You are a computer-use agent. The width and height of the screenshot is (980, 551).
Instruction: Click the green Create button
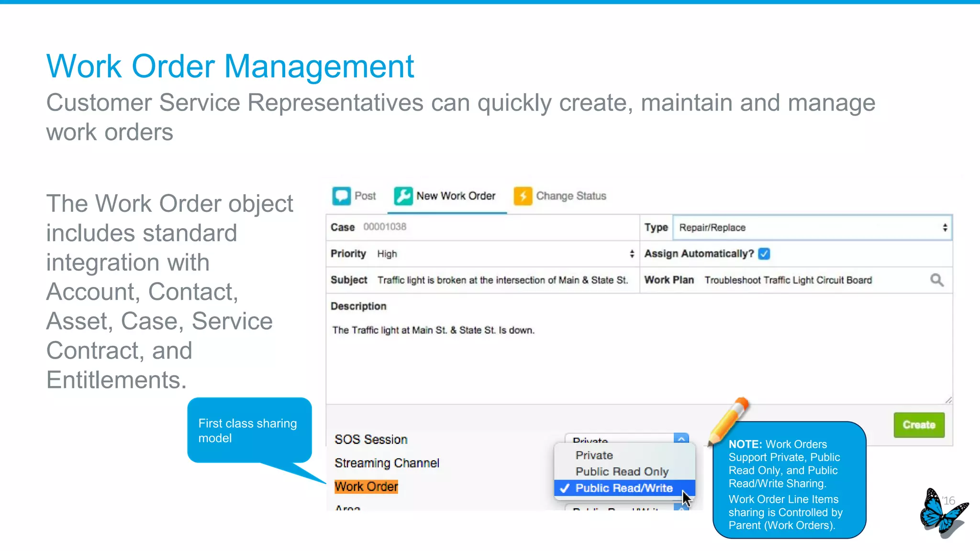[x=919, y=425]
